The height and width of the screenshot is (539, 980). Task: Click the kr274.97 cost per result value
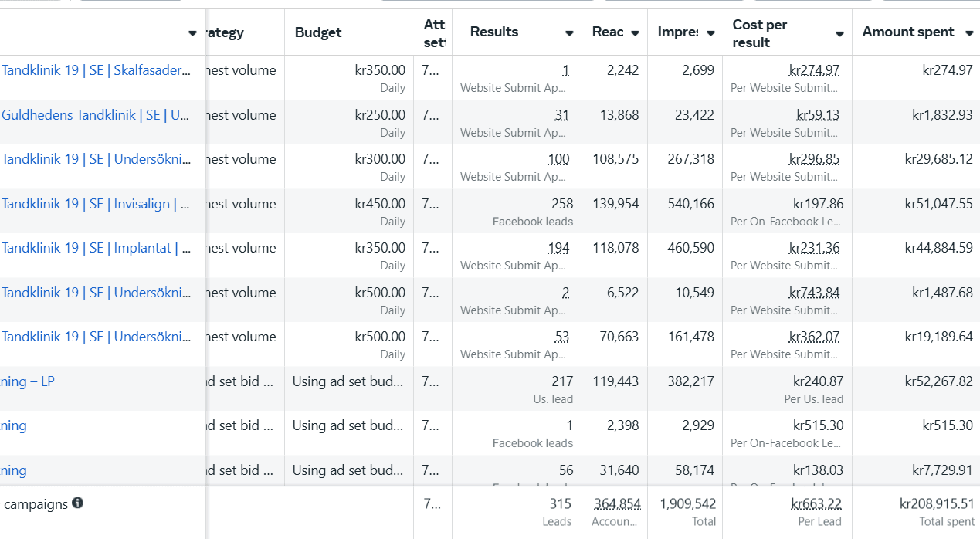click(x=814, y=70)
